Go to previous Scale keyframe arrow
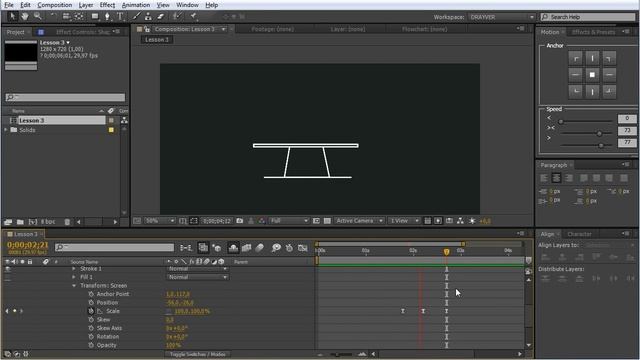Screen dimensions: 640x360 coord(7,311)
